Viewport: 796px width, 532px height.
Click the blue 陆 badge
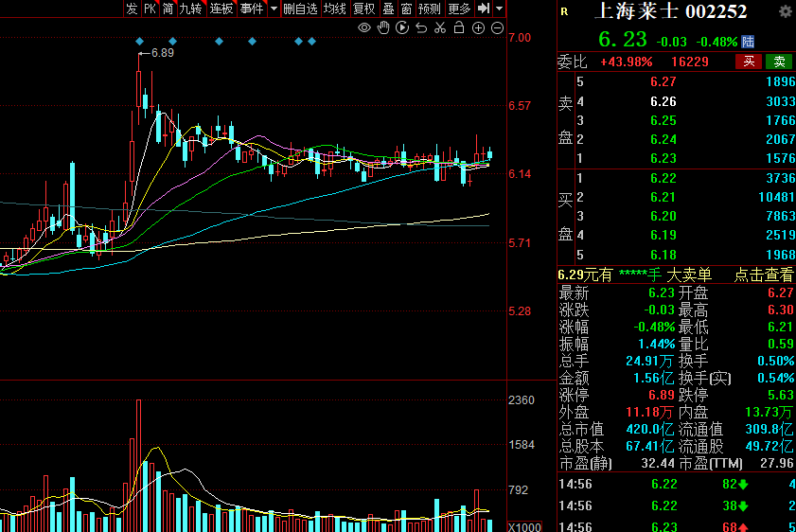[x=749, y=42]
